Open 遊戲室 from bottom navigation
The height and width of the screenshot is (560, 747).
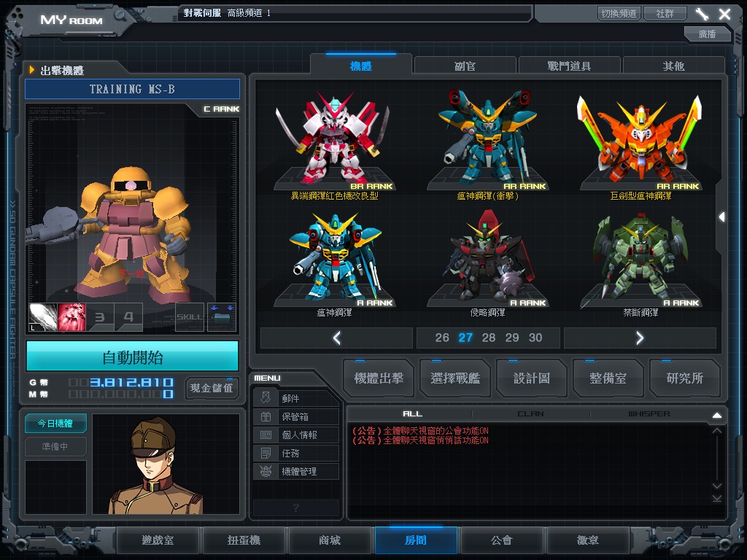coord(158,540)
